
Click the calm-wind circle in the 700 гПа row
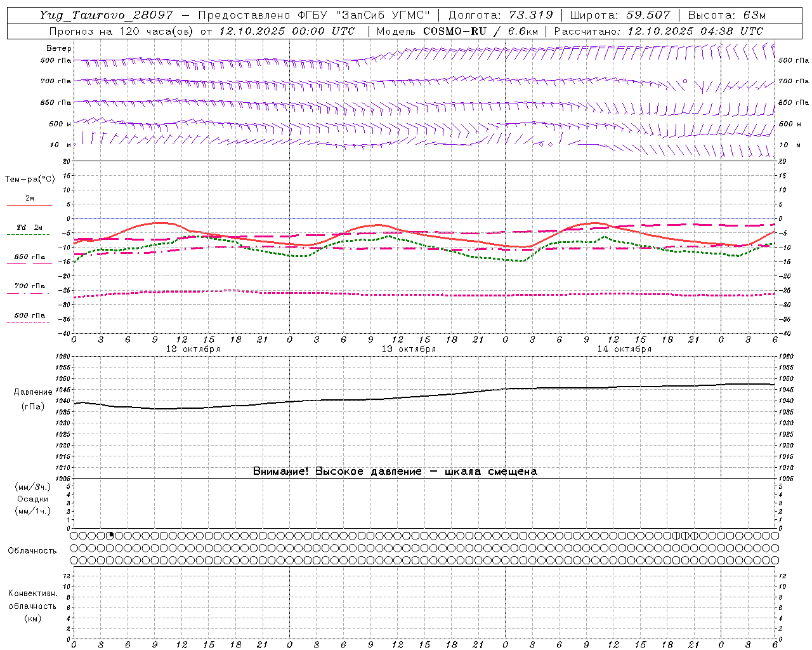point(685,81)
